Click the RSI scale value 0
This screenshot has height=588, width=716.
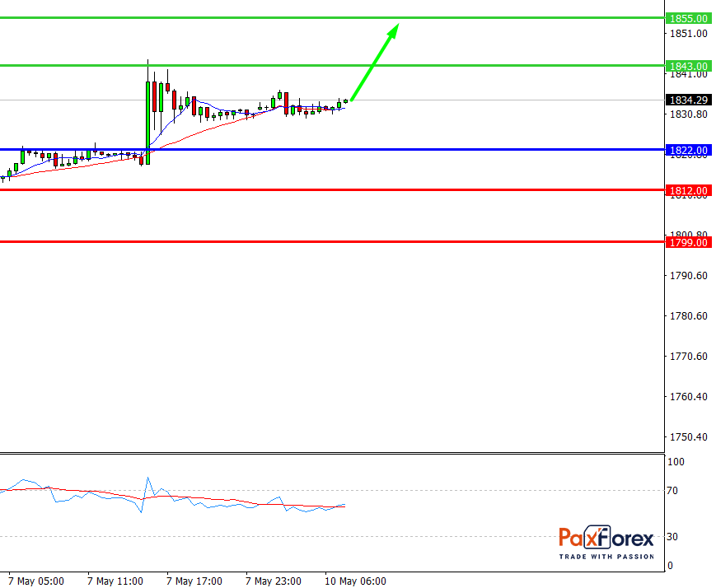coord(670,566)
